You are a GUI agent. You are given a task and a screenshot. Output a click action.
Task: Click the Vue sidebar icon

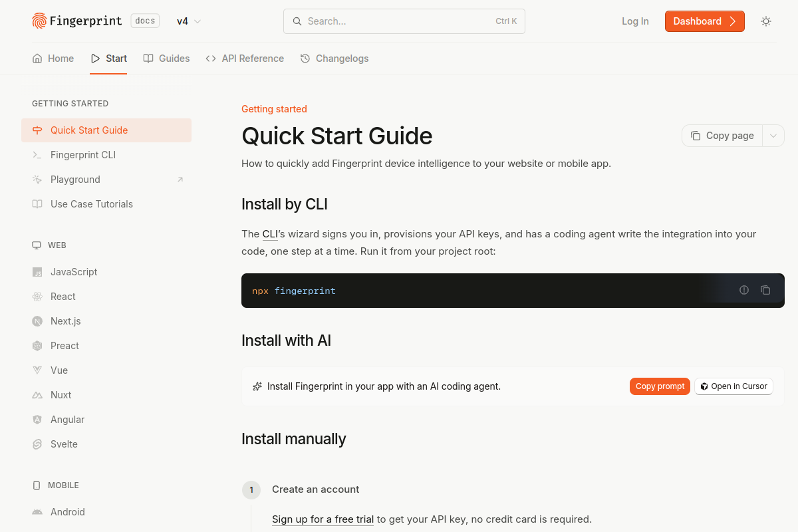point(37,370)
